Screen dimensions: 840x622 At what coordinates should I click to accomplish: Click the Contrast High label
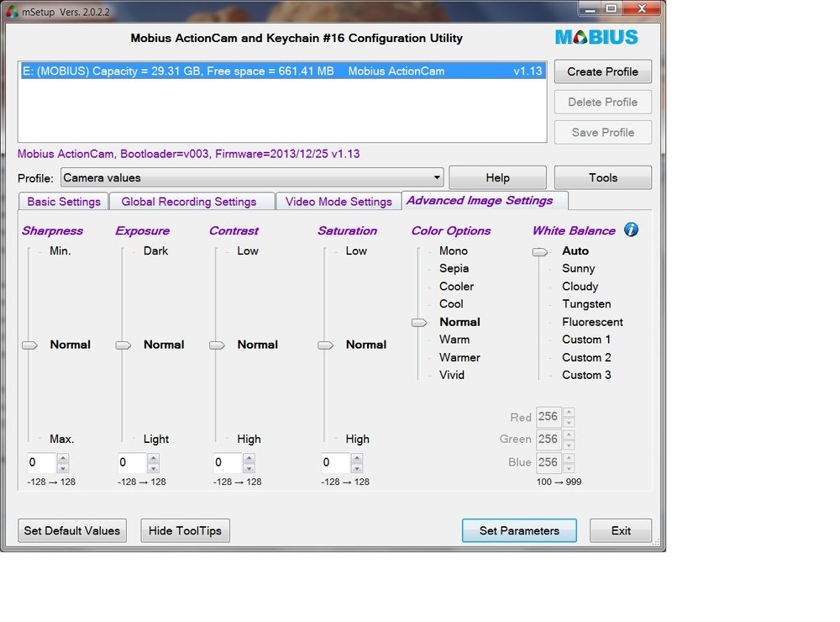(249, 439)
